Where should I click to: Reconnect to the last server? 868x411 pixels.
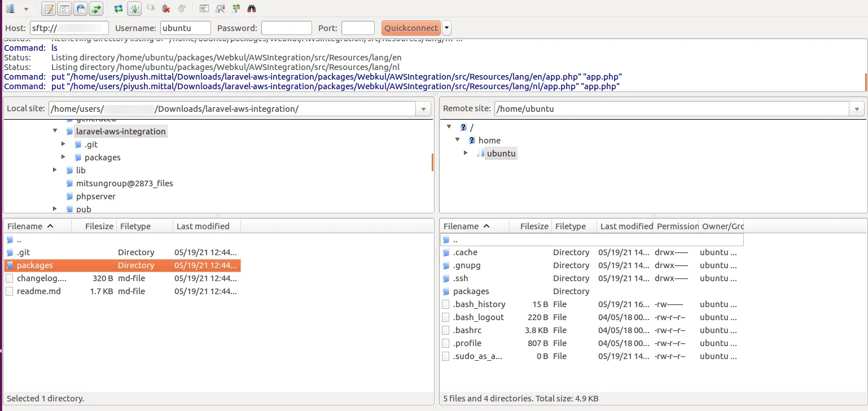[x=181, y=8]
